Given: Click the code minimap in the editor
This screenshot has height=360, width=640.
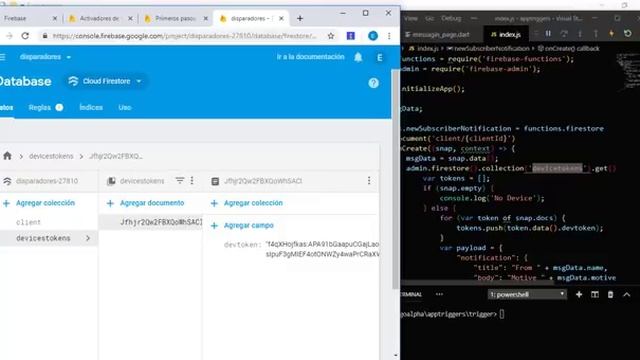Looking at the screenshot, I should (628, 71).
